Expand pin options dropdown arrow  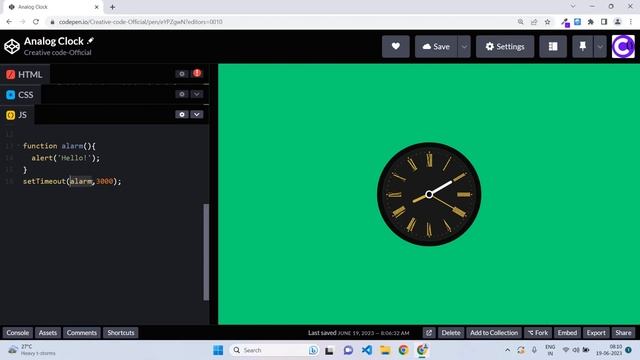pos(600,47)
